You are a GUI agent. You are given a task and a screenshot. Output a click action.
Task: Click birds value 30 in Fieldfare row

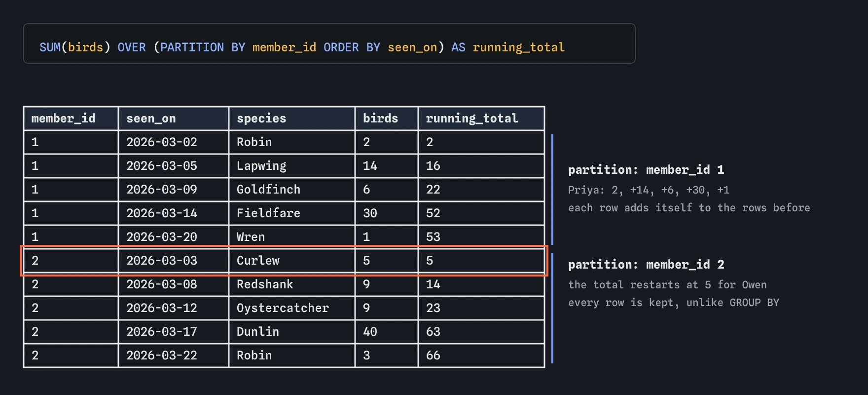(x=387, y=213)
